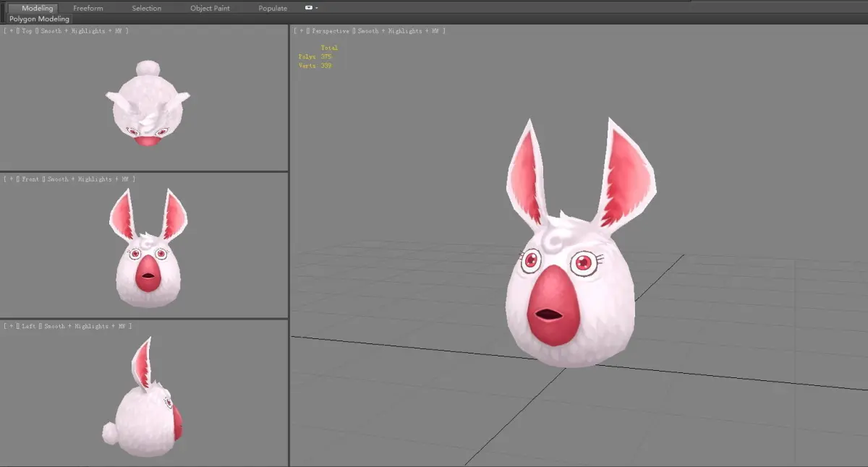Open the Populate ribbon tab
This screenshot has height=467, width=868.
273,8
